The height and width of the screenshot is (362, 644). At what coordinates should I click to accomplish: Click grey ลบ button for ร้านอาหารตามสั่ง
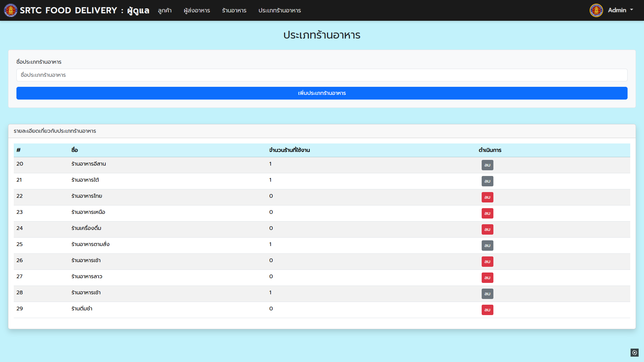point(487,245)
